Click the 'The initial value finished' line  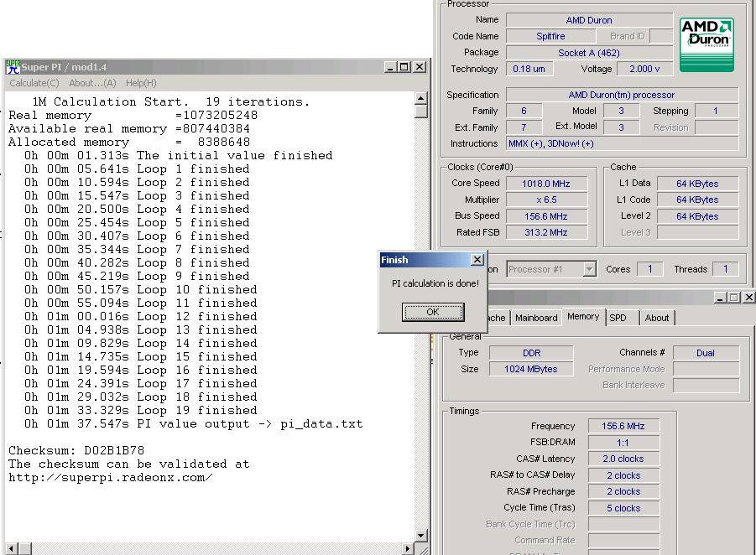tap(179, 156)
